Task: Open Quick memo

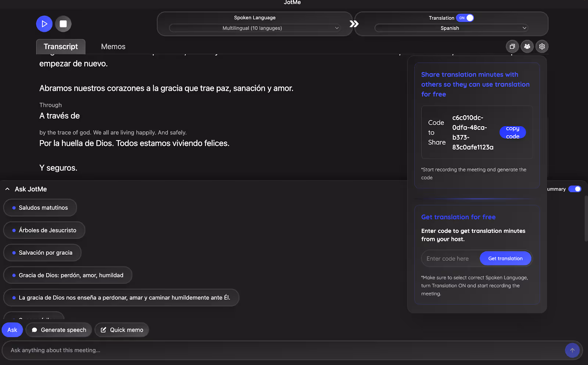Action: [x=122, y=330]
